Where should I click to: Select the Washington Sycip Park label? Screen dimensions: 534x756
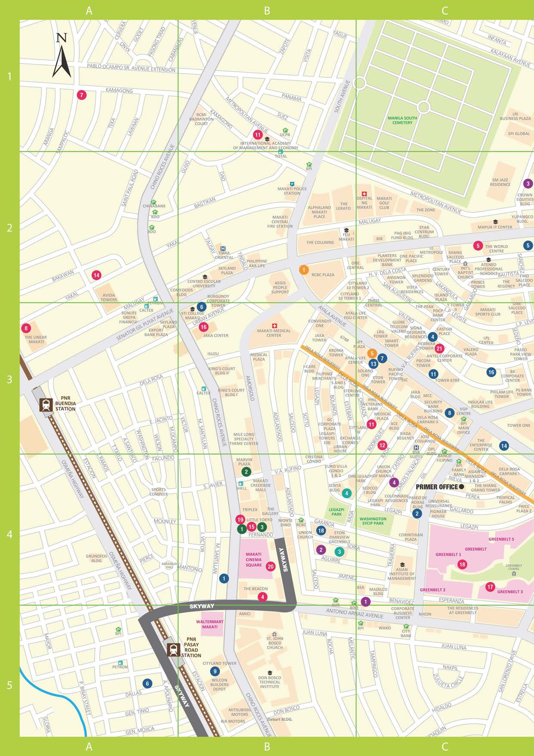[x=373, y=521]
